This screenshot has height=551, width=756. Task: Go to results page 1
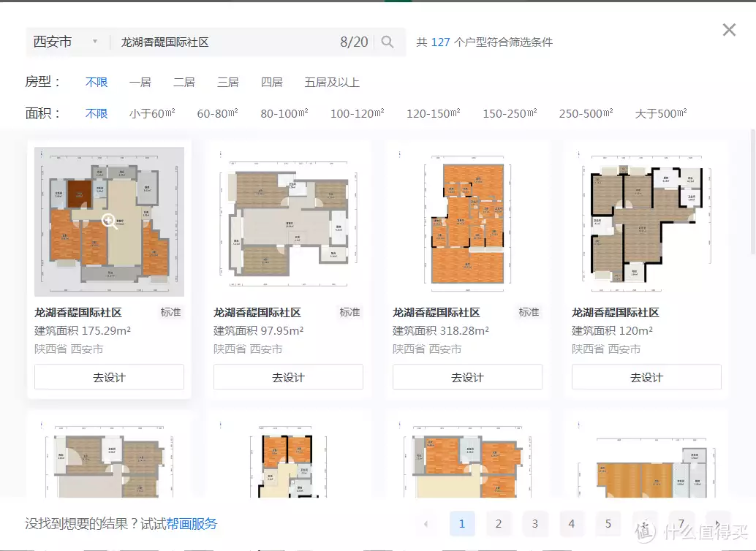tap(462, 523)
